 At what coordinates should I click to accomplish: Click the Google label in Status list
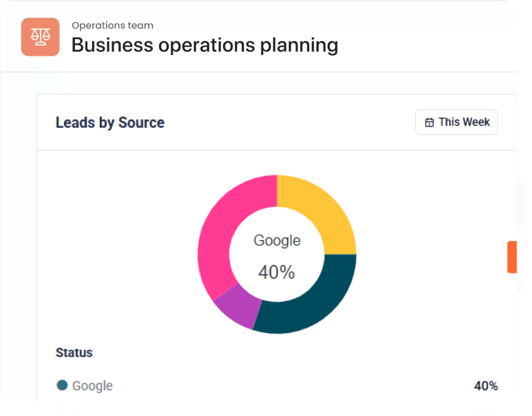(x=92, y=386)
